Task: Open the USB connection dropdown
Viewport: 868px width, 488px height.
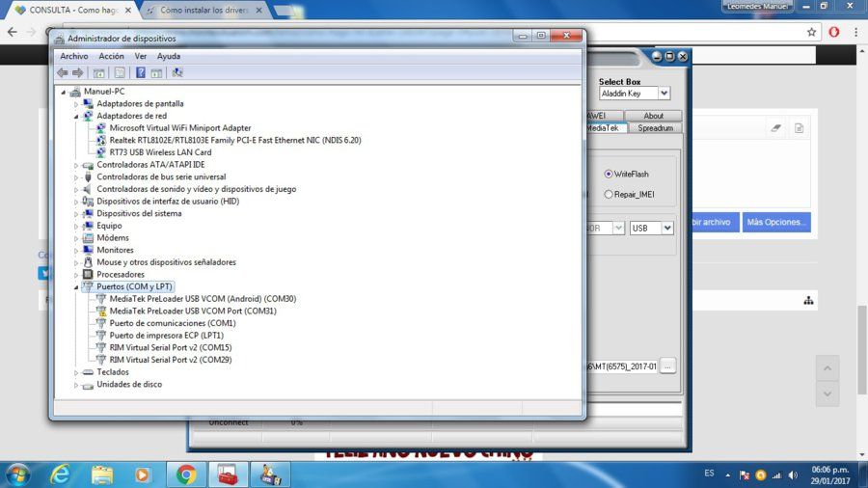Action: coord(667,228)
